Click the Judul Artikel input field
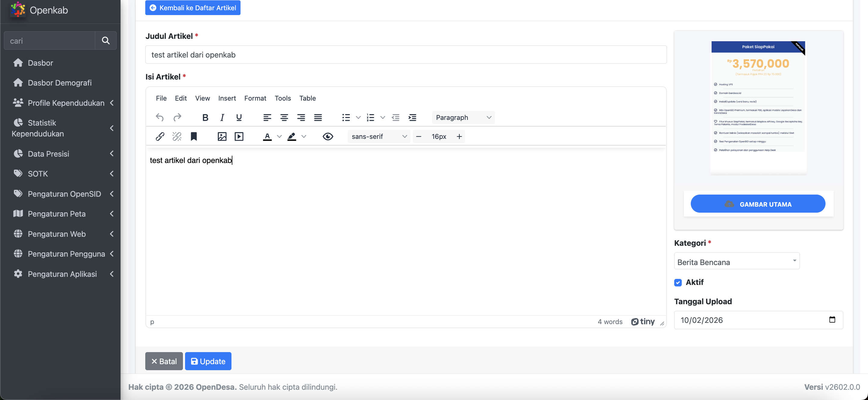The image size is (868, 400). 406,55
